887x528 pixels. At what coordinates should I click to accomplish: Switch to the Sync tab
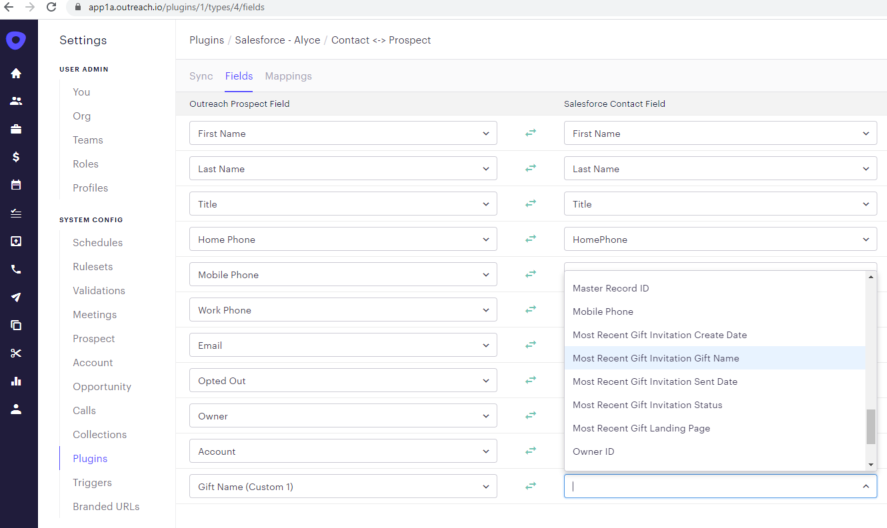[201, 76]
